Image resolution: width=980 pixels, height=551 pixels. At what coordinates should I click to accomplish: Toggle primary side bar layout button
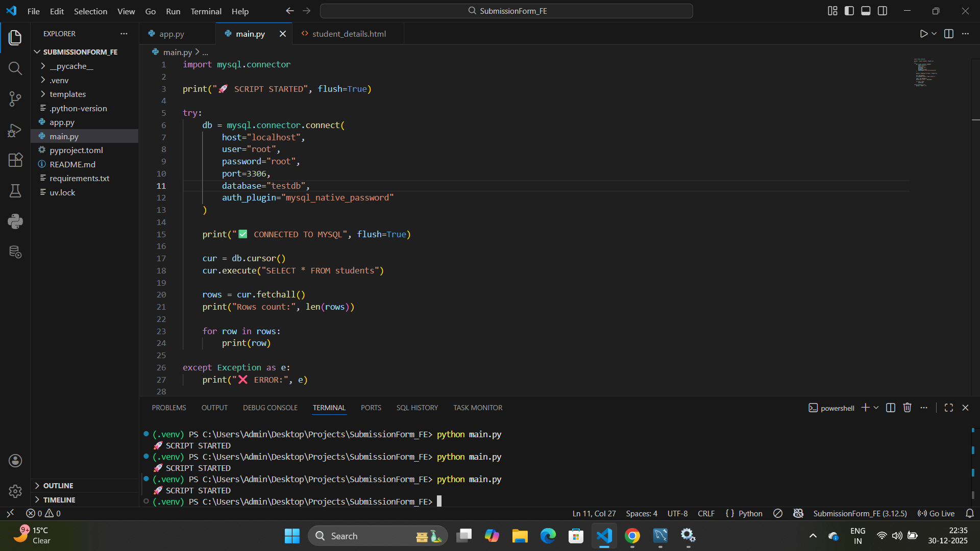[x=849, y=11]
